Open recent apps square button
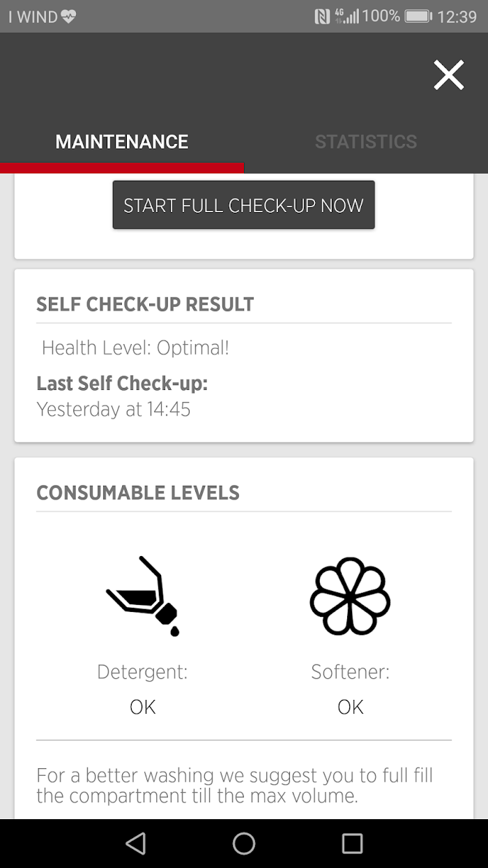The width and height of the screenshot is (488, 868). tap(352, 844)
